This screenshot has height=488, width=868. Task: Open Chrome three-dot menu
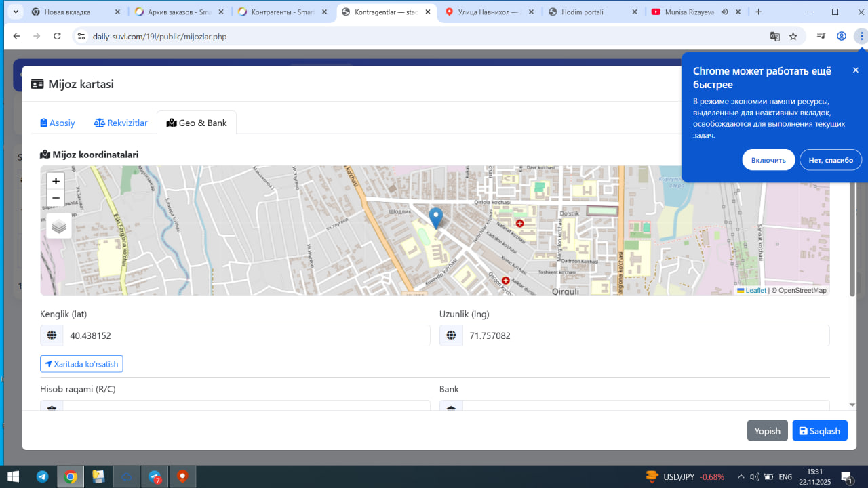[860, 37]
